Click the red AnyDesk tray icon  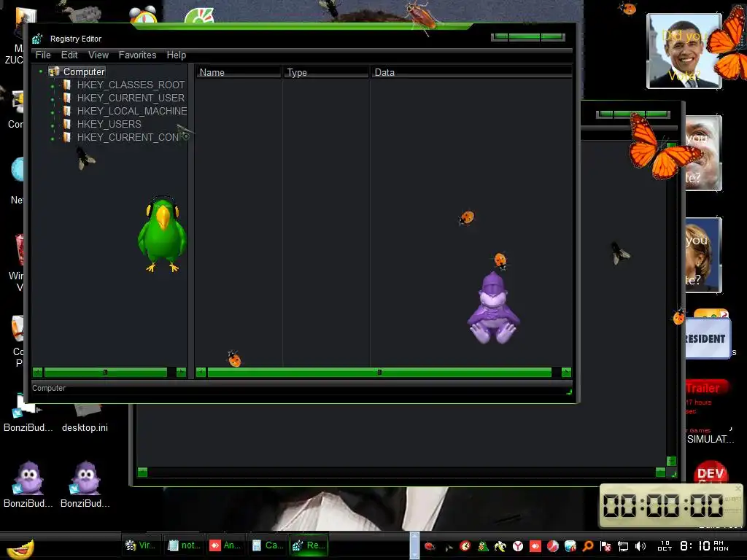[535, 546]
